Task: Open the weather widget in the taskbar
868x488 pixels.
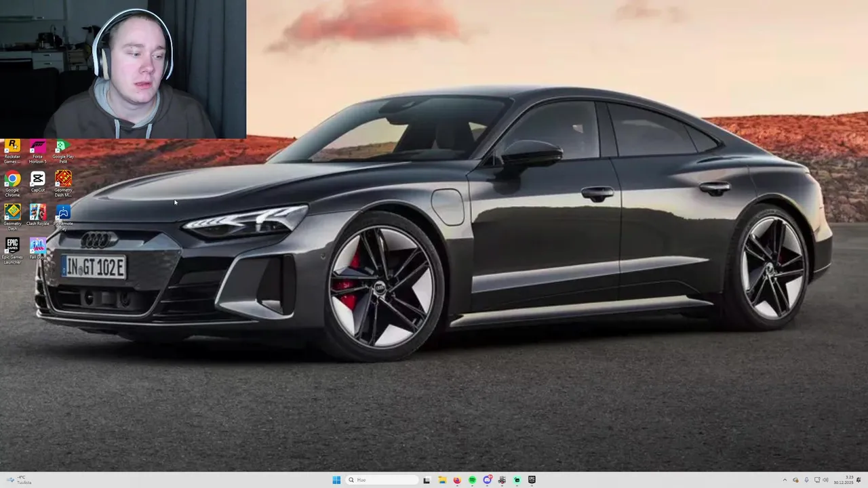Action: point(19,480)
